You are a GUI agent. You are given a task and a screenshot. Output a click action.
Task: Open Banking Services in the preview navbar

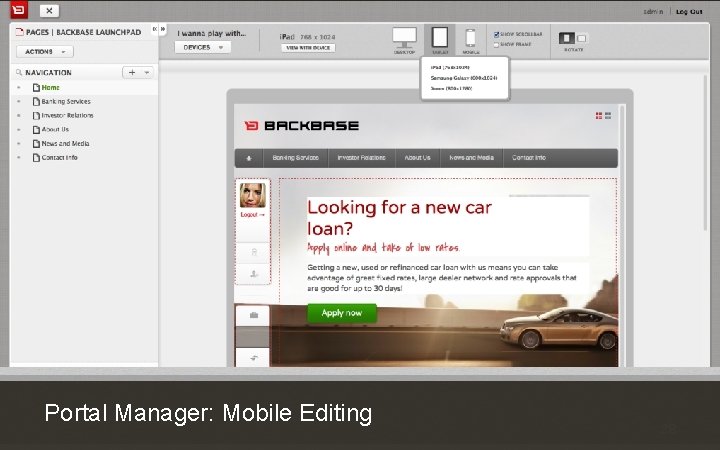pyautogui.click(x=295, y=158)
